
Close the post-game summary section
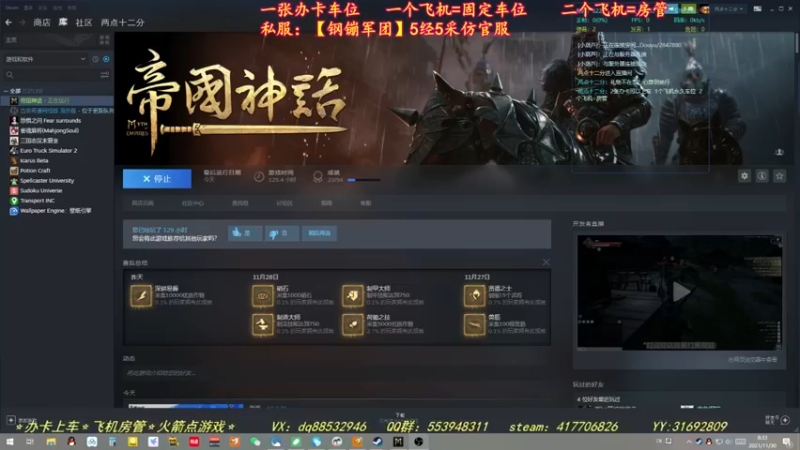(546, 262)
